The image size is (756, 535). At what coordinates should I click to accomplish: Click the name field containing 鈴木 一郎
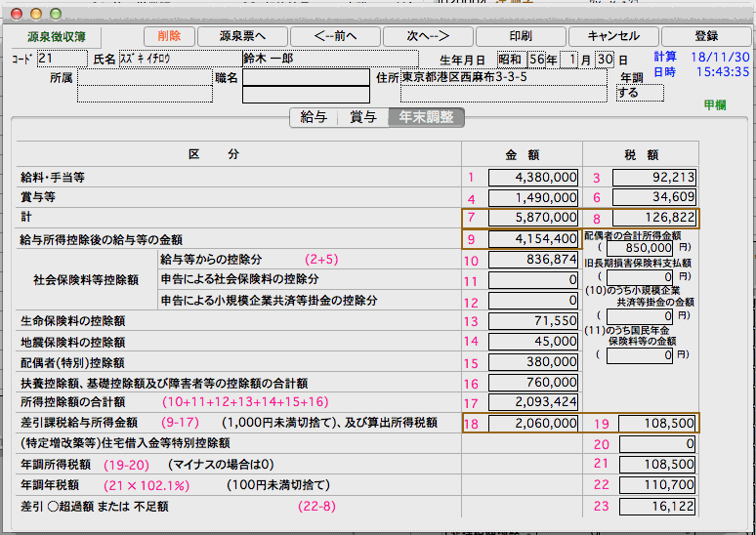click(x=306, y=59)
